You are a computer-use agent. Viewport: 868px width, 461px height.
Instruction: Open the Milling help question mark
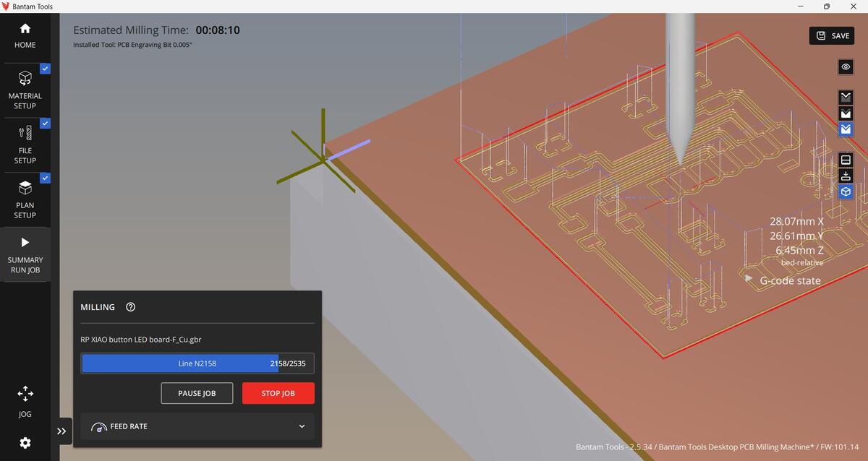[x=131, y=307]
